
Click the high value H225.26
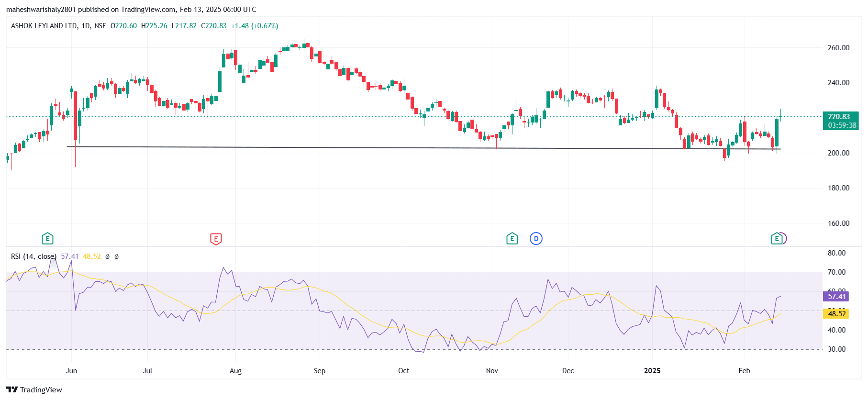154,26
